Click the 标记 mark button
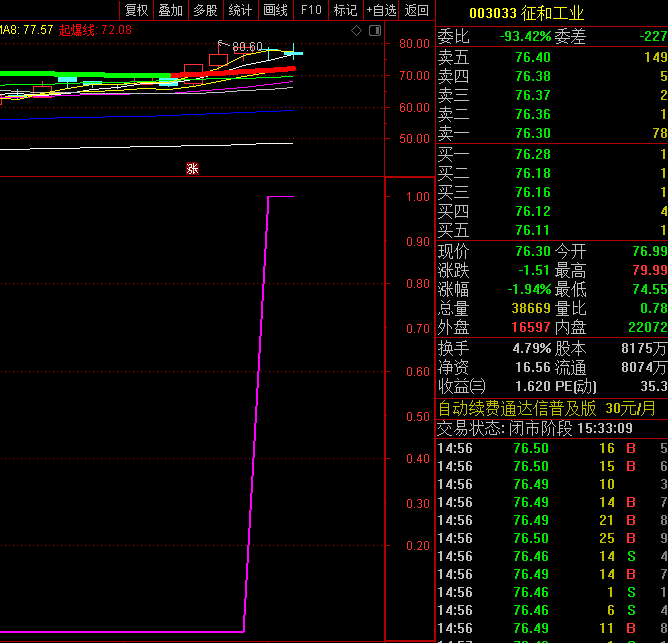The image size is (668, 643). tap(345, 10)
